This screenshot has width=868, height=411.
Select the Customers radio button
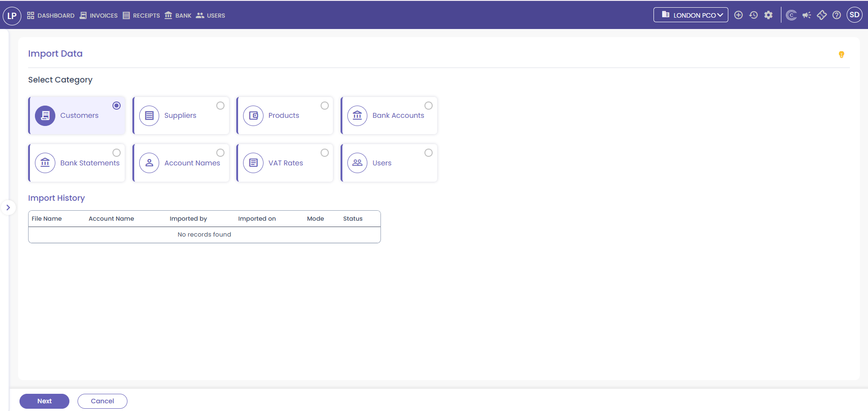[117, 106]
